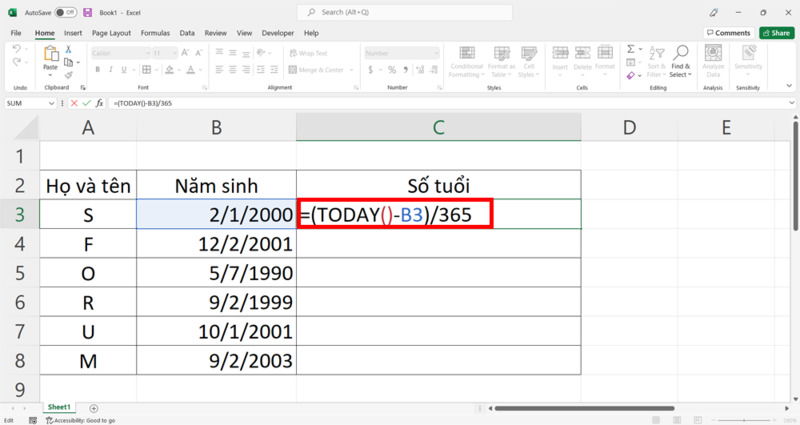The image size is (800, 425).
Task: Click the AutoSum sigma icon
Action: (x=631, y=49)
